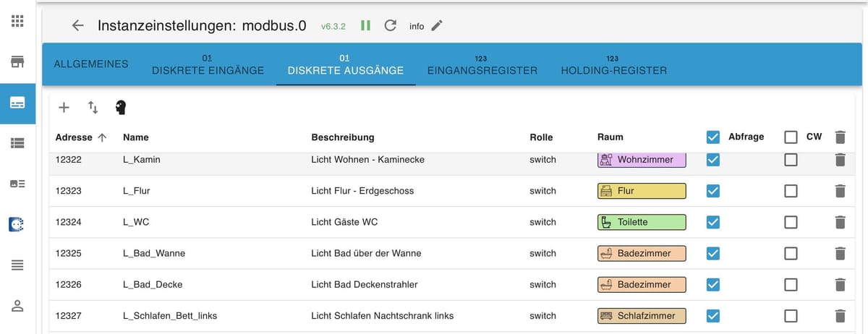Enable CW for L_Bad_Wanne
The height and width of the screenshot is (334, 868).
(791, 253)
